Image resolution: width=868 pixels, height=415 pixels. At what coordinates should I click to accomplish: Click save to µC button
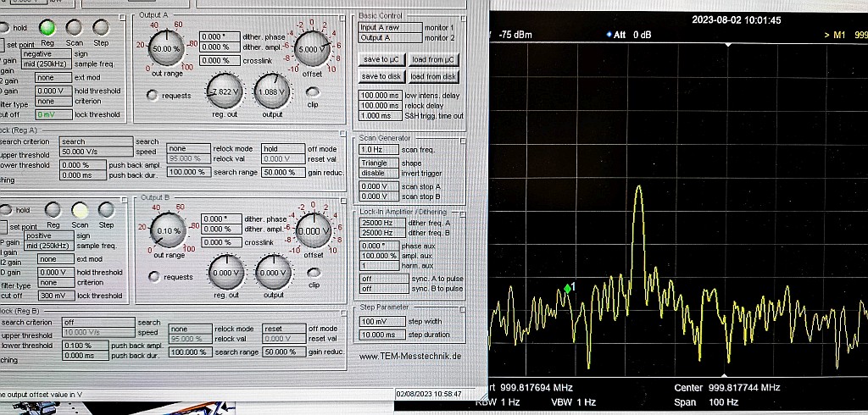pyautogui.click(x=382, y=59)
